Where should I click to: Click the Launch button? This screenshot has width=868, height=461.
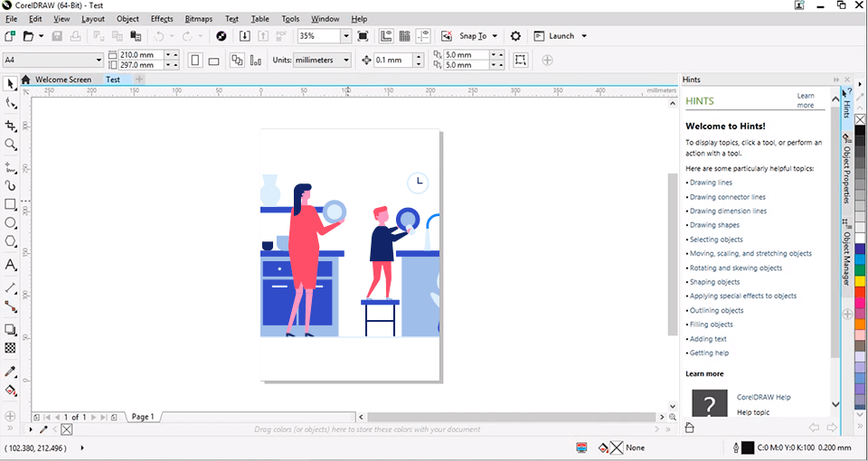pos(561,36)
